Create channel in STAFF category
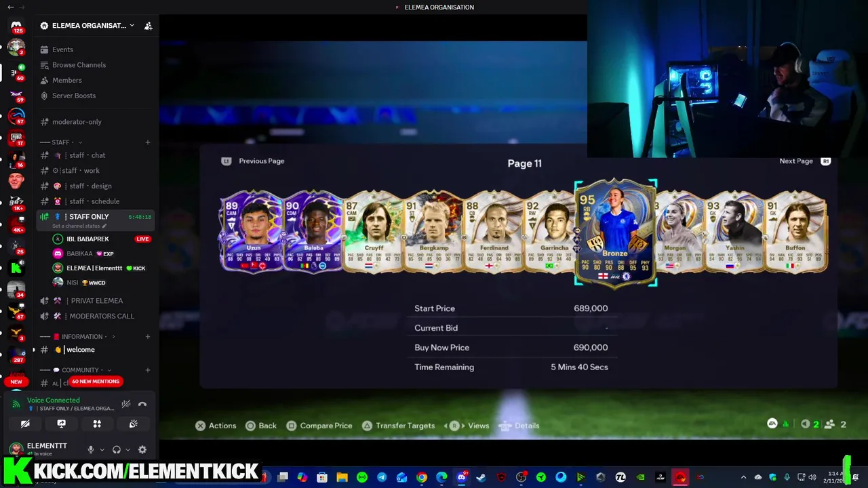The width and height of the screenshot is (868, 488). click(x=148, y=142)
